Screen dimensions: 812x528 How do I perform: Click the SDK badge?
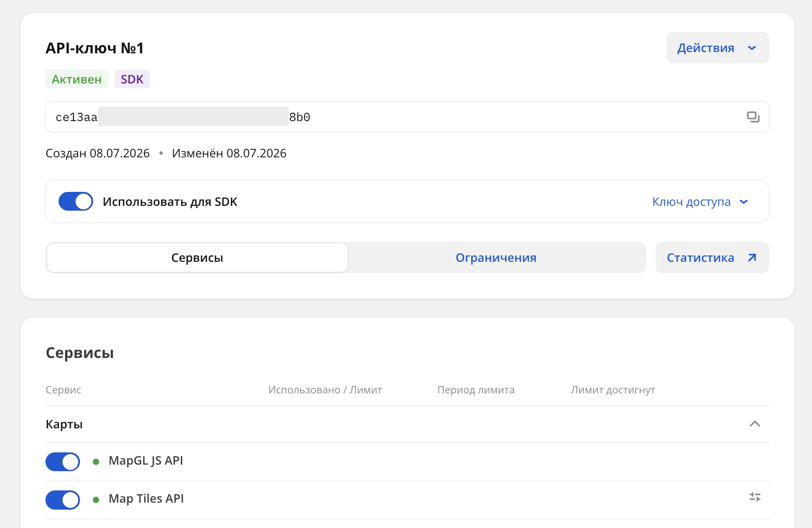point(132,79)
